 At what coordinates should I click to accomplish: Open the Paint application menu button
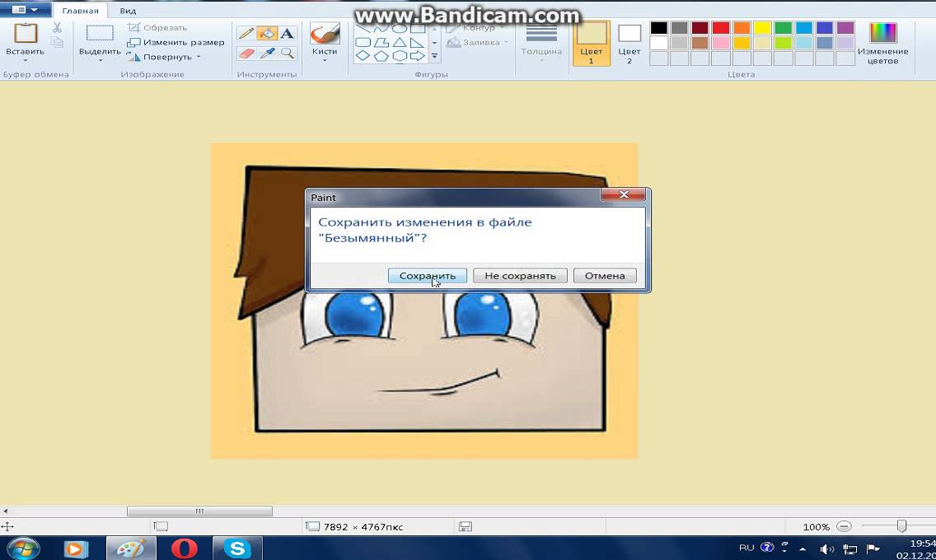25,10
